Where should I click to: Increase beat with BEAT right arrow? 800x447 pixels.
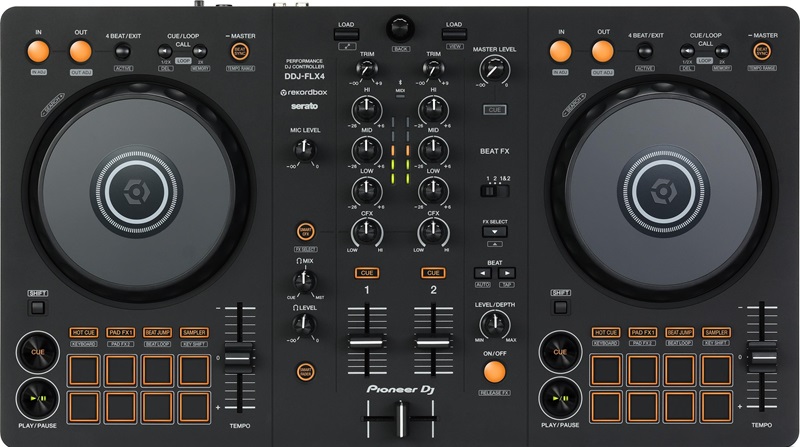pos(507,273)
